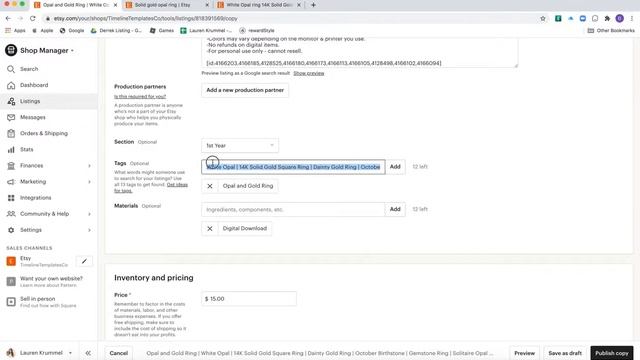640x360 pixels.
Task: Open the rewardStyle bookmark
Action: pos(257,31)
